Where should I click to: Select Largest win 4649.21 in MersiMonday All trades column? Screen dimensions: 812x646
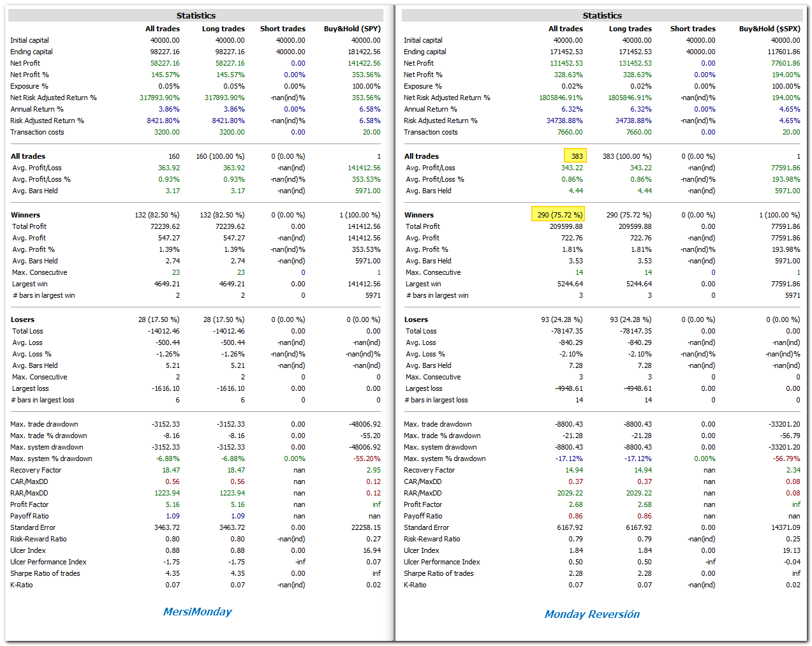pos(167,284)
